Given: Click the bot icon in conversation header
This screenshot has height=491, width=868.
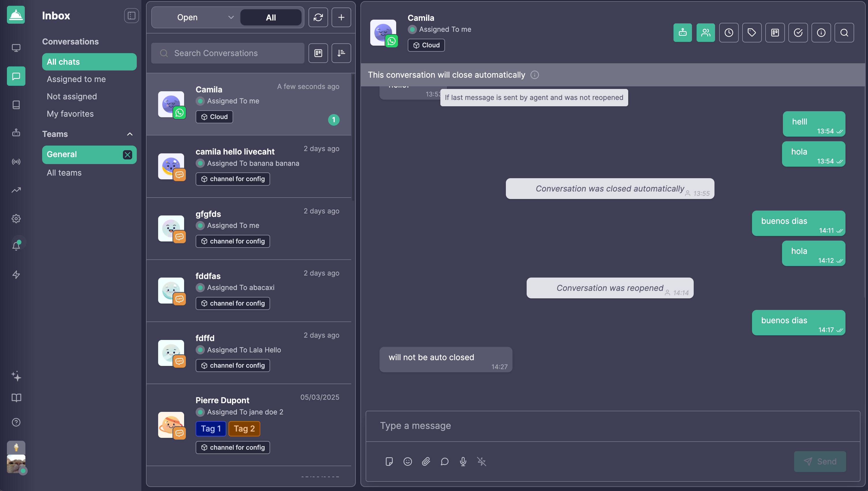Looking at the screenshot, I should [682, 33].
